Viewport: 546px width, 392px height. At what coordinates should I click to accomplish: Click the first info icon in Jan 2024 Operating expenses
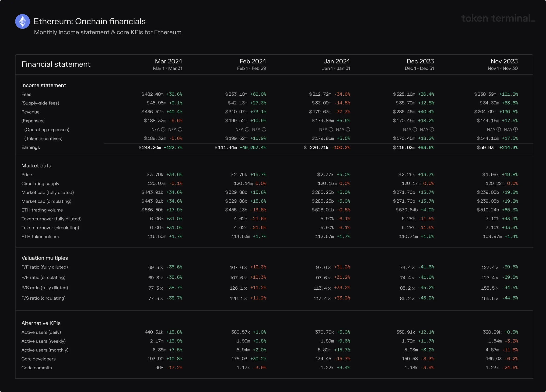click(331, 129)
